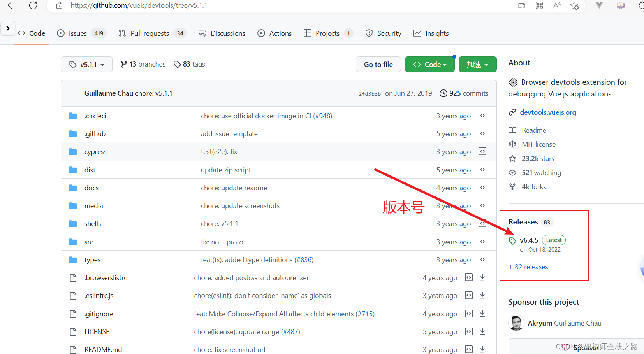Viewport: 644px width, 354px height.
Task: Click the code icon on cypress row
Action: [482, 151]
